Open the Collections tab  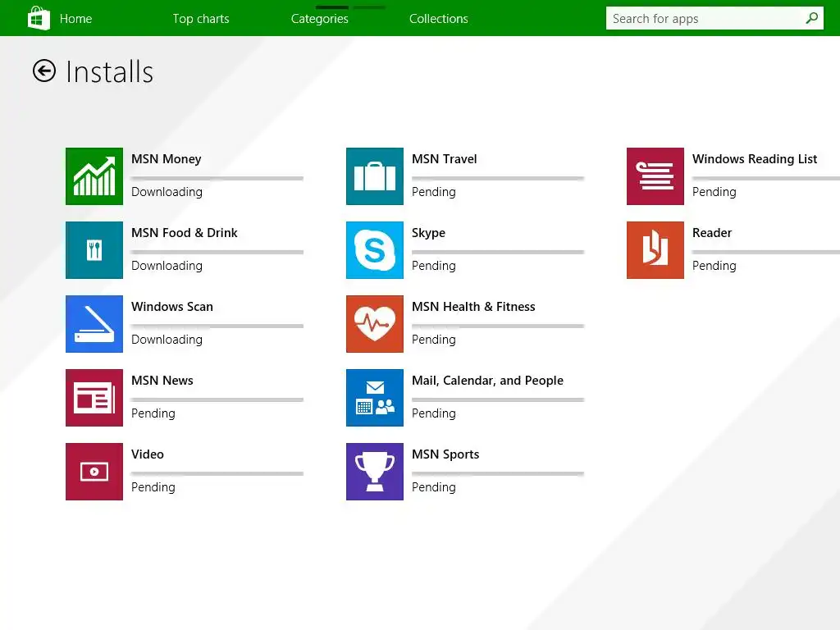coord(439,19)
